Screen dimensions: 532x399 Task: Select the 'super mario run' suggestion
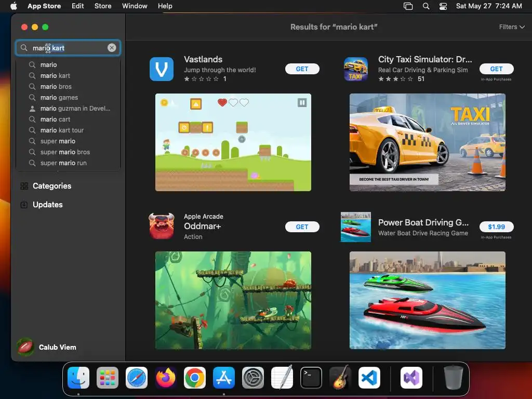pyautogui.click(x=68, y=163)
